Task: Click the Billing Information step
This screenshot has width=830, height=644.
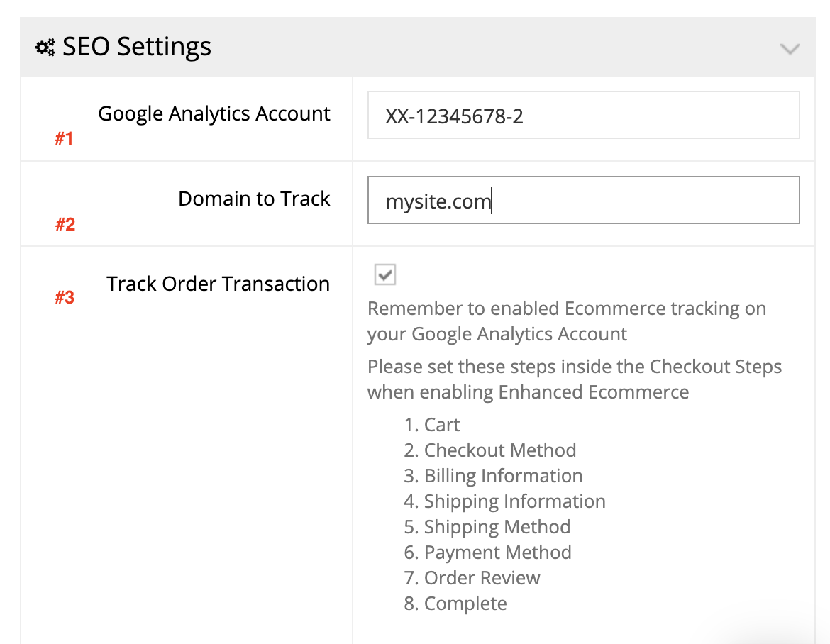Action: tap(492, 475)
